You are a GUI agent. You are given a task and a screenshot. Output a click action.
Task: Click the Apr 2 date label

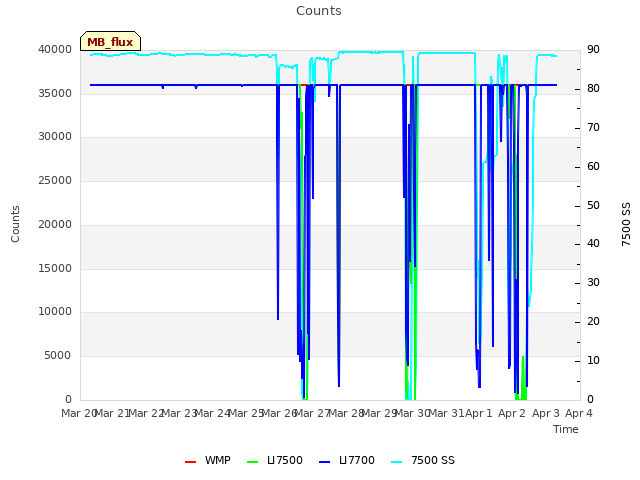[512, 413]
